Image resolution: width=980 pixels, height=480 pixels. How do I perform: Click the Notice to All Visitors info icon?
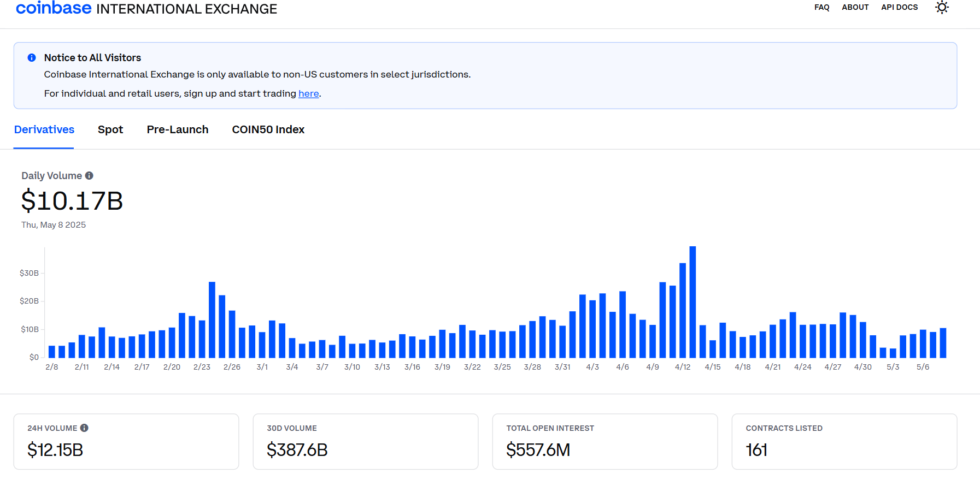[32, 58]
